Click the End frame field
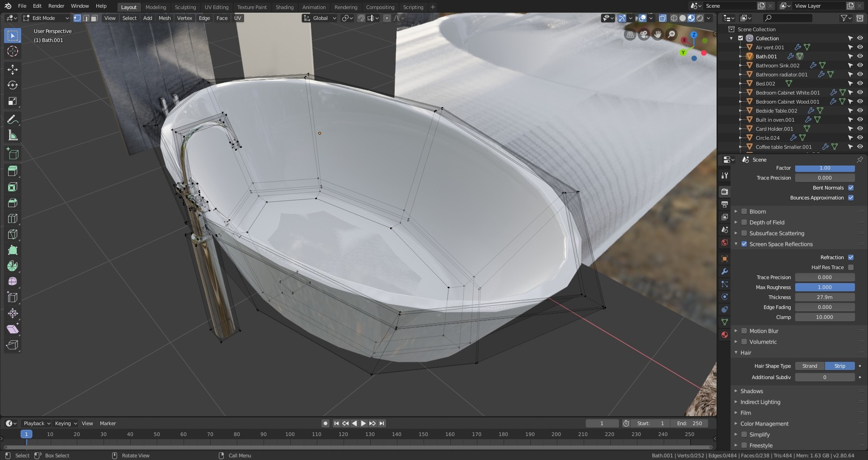 690,423
